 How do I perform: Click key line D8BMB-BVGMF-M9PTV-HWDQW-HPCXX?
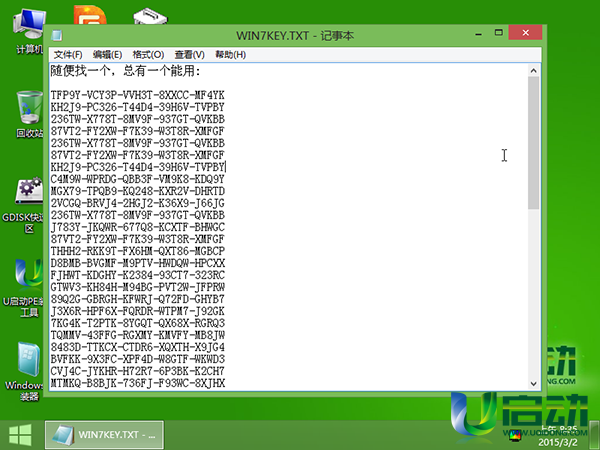coord(138,263)
